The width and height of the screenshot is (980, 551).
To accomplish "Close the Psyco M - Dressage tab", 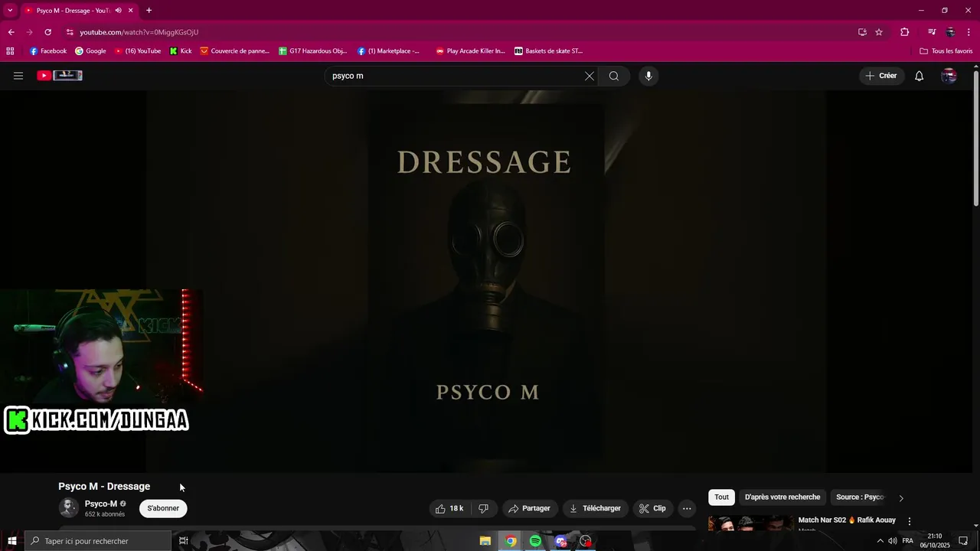I will pyautogui.click(x=131, y=11).
